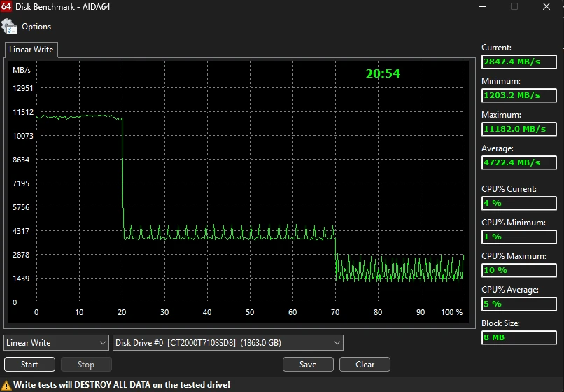The height and width of the screenshot is (392, 564).
Task: Expand the Linear Write test type dropdown
Action: pyautogui.click(x=56, y=343)
